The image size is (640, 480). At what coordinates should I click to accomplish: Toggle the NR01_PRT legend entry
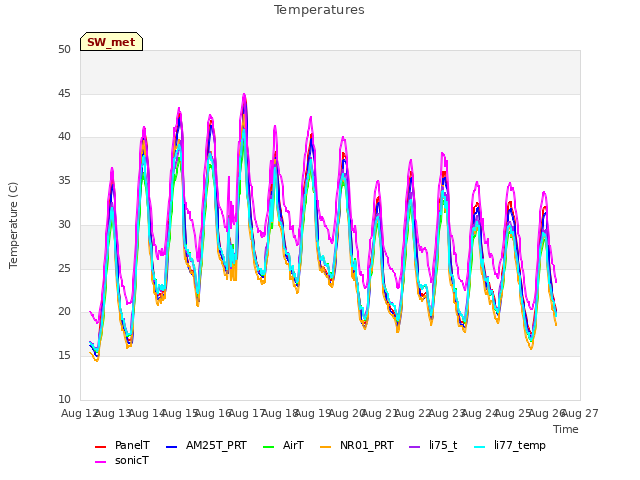[357, 445]
